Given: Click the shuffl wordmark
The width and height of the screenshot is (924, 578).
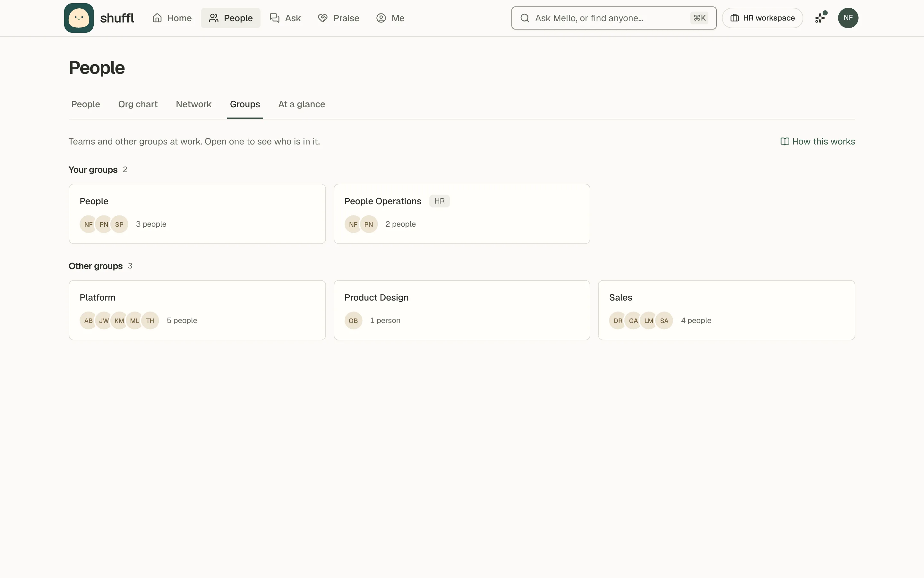Looking at the screenshot, I should [x=117, y=18].
